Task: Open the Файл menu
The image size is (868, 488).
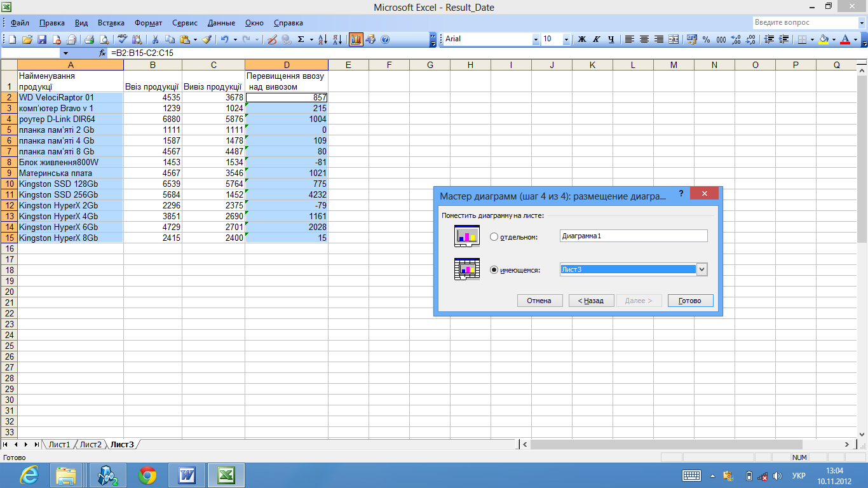Action: 20,23
